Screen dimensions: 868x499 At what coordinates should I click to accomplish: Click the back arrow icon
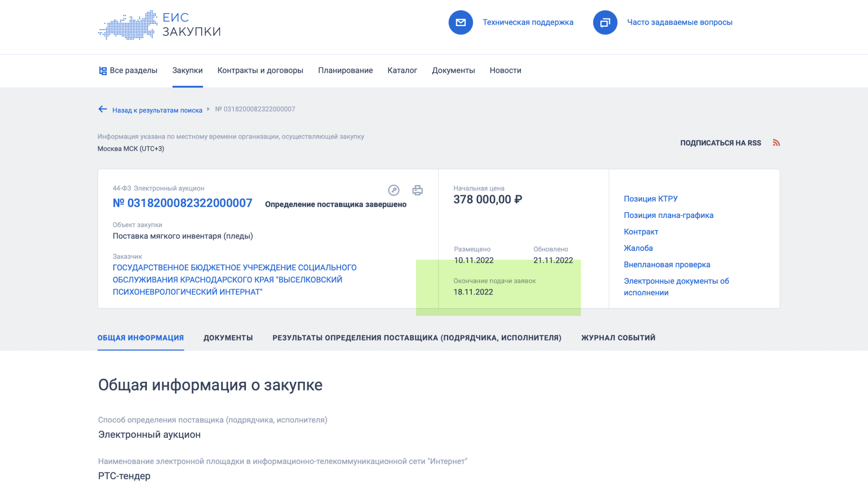[x=103, y=109]
